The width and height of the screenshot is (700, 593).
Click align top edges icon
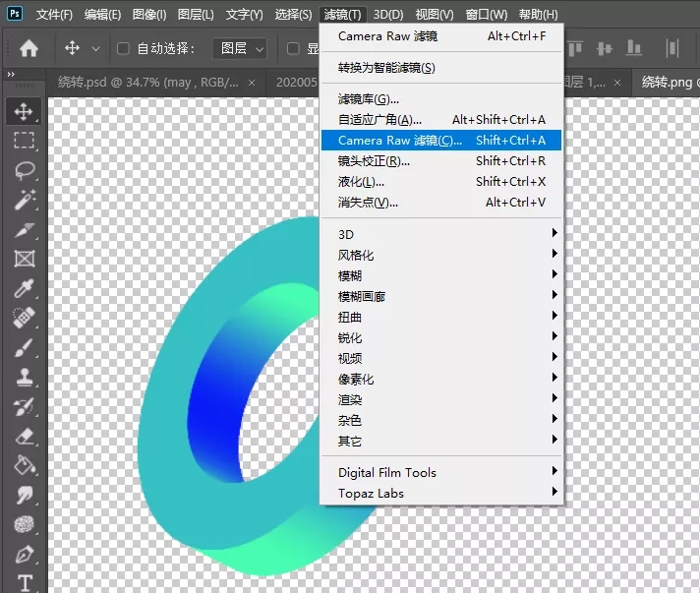575,48
